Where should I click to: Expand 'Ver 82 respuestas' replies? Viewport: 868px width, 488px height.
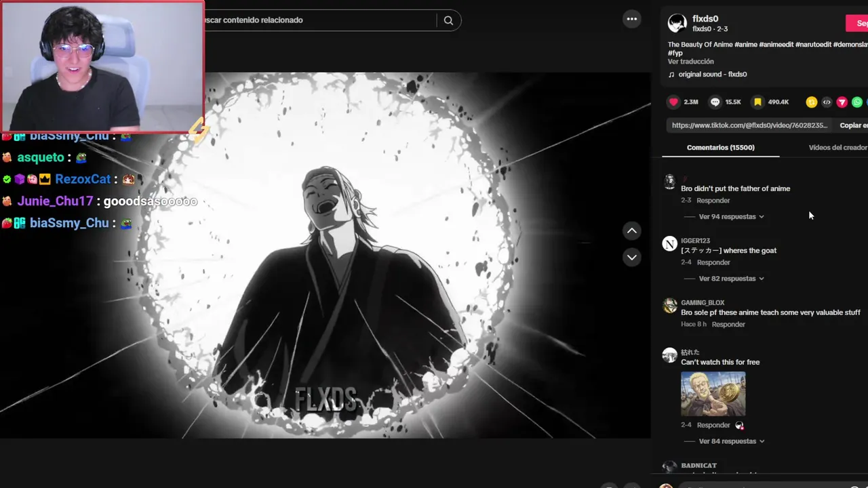tap(731, 279)
